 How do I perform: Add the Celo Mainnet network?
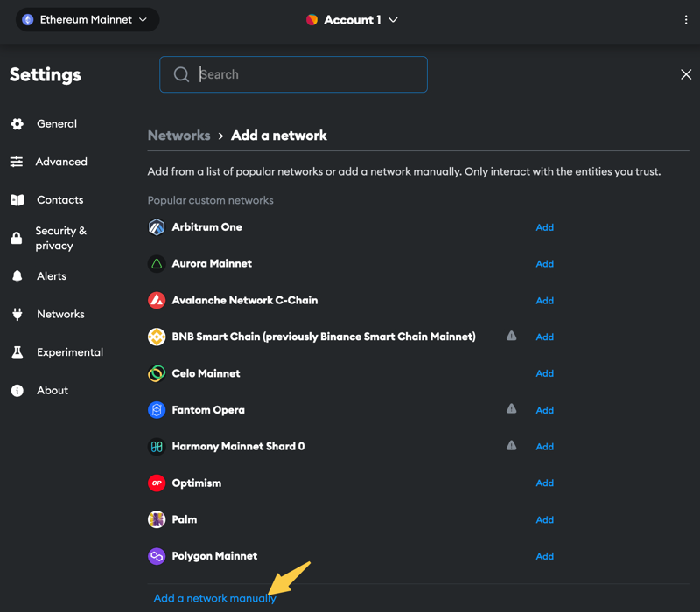544,373
